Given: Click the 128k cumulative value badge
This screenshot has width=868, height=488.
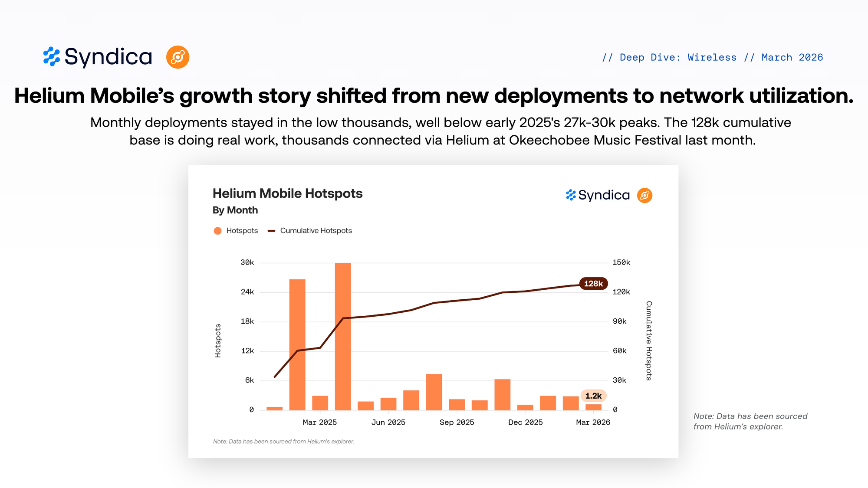Looking at the screenshot, I should [x=593, y=284].
